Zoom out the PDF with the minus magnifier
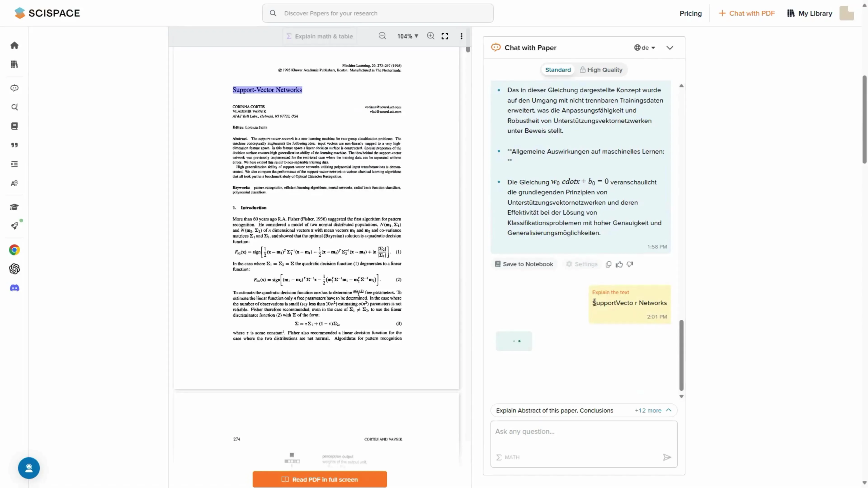868x488 pixels. coord(382,36)
